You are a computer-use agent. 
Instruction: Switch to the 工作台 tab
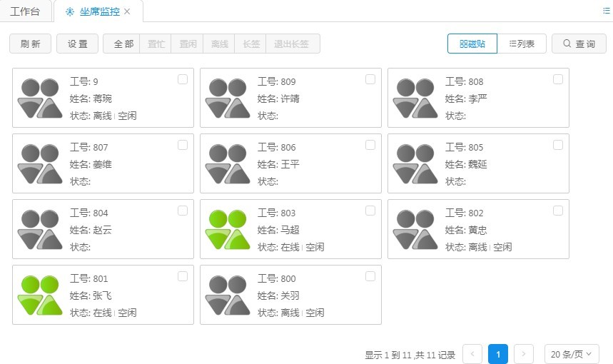tap(25, 11)
